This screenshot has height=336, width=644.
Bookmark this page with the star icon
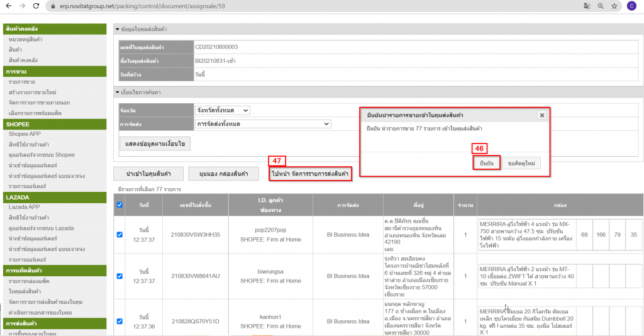tap(615, 6)
